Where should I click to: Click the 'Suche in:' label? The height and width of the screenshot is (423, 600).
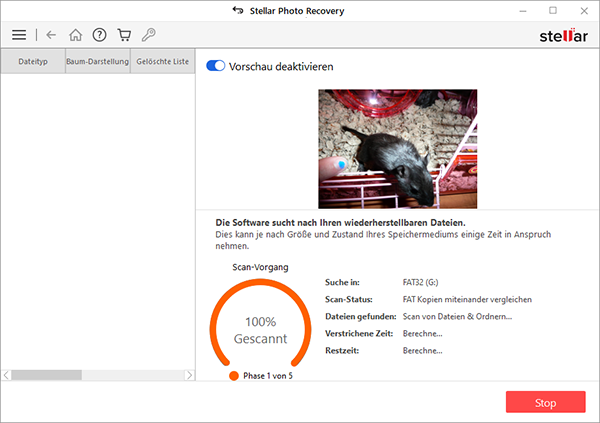(342, 283)
